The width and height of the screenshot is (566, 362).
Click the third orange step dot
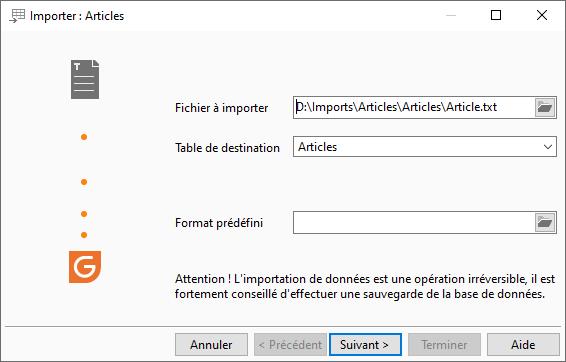tap(84, 214)
